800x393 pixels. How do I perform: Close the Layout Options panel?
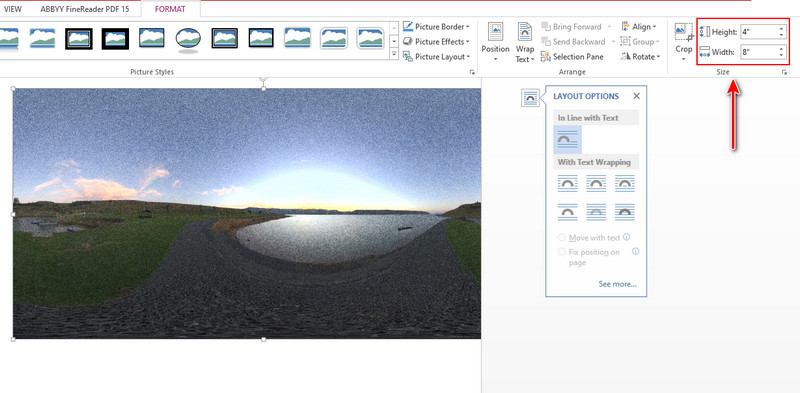pyautogui.click(x=636, y=96)
